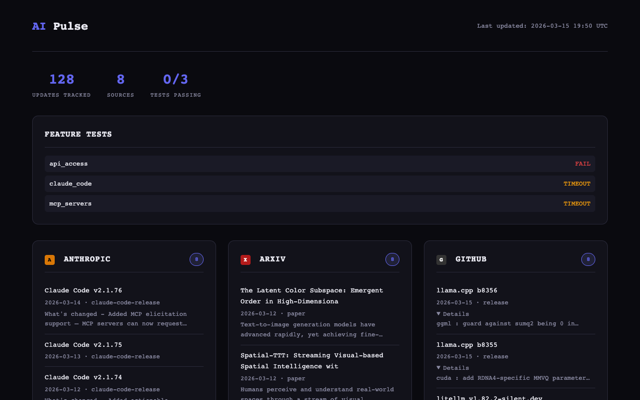Click 'Text-to-image generation models' abstract text
Screen dimensions: 640x400
tap(312, 329)
